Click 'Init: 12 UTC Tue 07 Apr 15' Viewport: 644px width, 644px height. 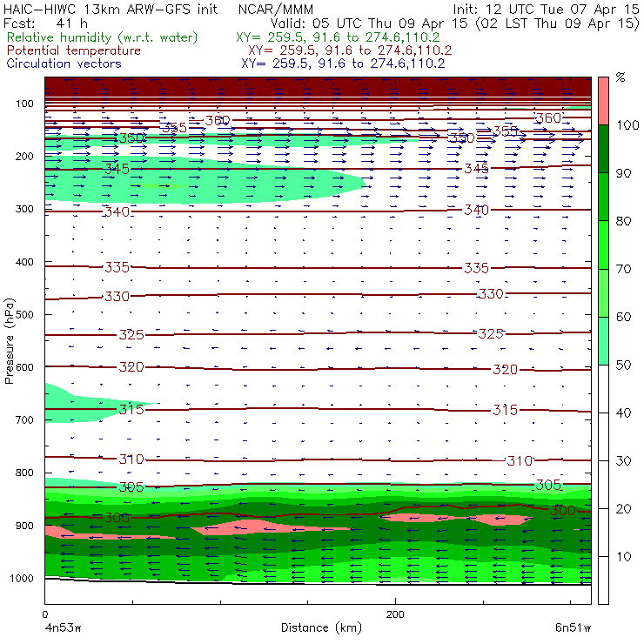546,9
